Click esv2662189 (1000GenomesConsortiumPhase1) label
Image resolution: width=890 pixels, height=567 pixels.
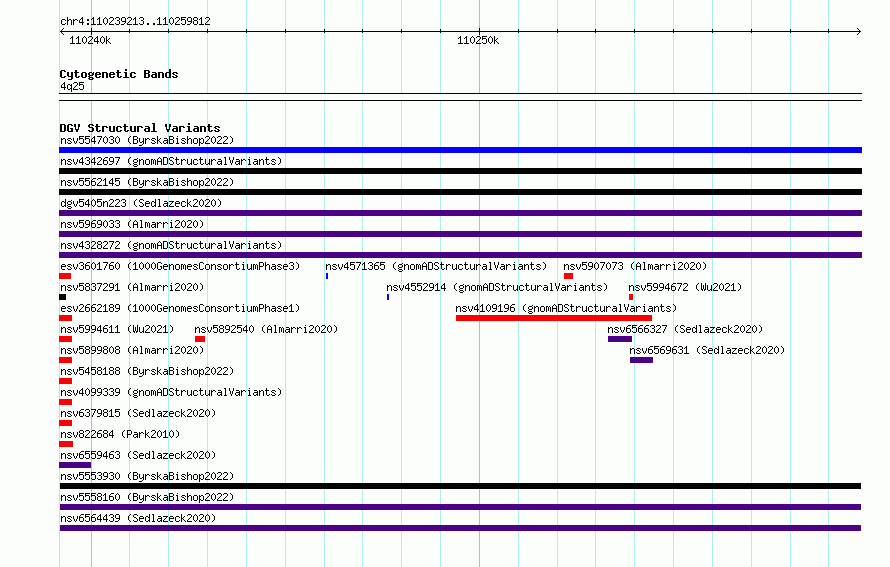tap(180, 308)
